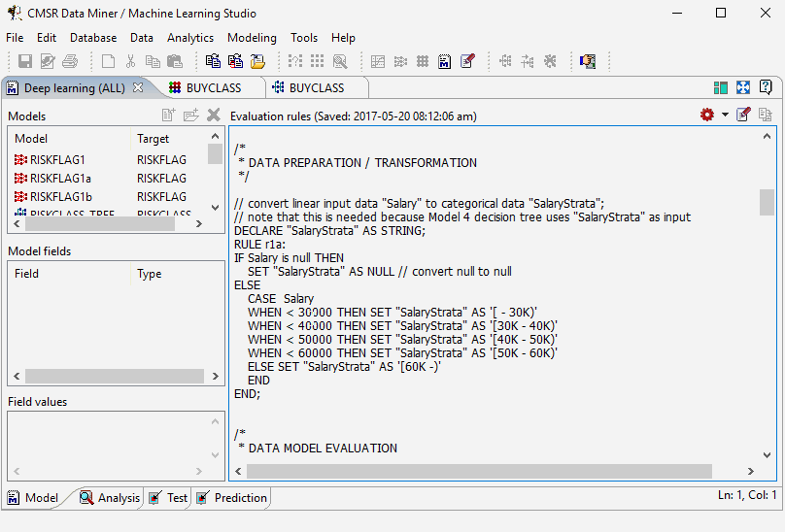The width and height of the screenshot is (785, 532).
Task: Click the Copy toolbar icon
Action: click(153, 61)
